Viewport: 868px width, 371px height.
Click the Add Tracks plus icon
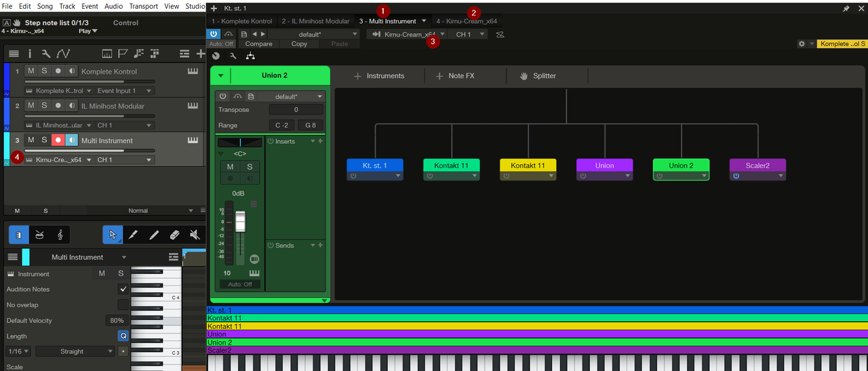click(x=201, y=54)
